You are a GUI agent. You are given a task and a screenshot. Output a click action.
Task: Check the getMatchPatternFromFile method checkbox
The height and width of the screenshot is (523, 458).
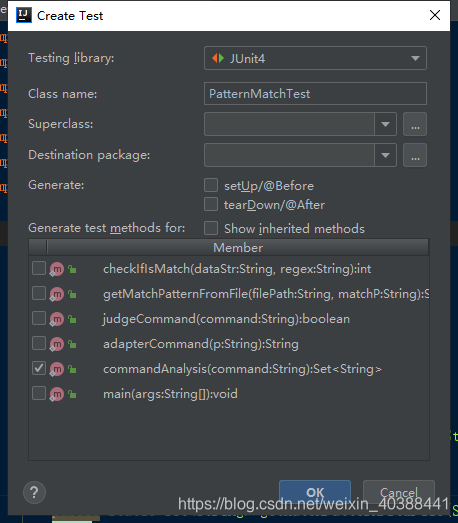tap(39, 293)
